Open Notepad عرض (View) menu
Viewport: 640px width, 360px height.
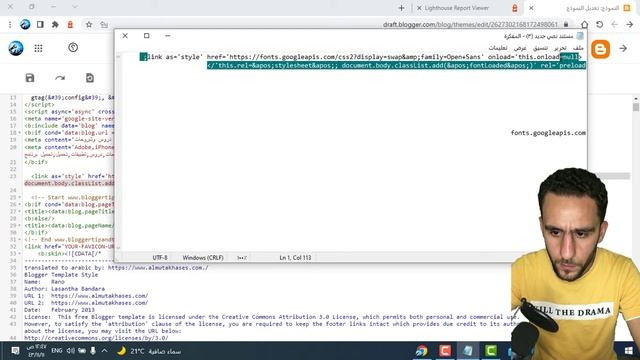tap(520, 48)
